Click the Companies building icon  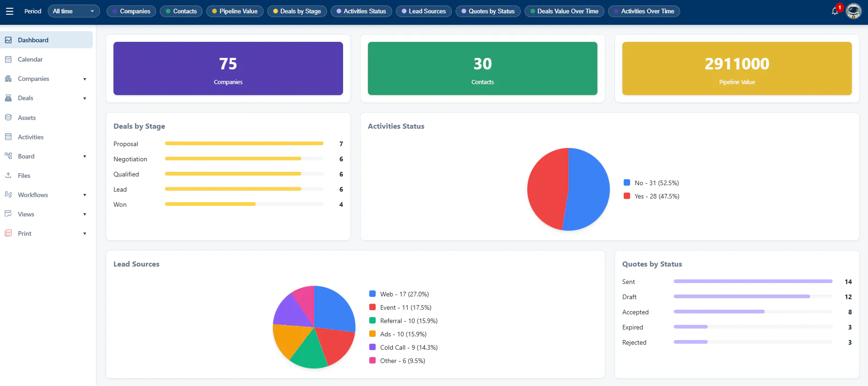click(8, 79)
